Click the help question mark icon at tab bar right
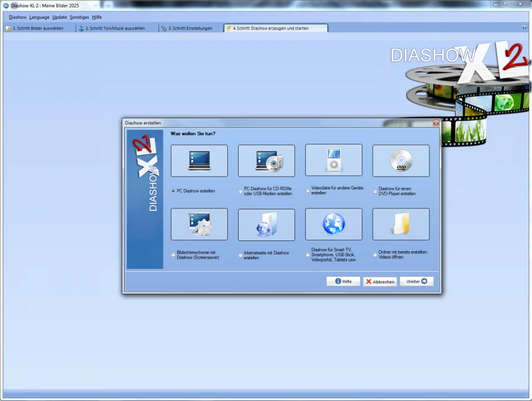The height and width of the screenshot is (401, 532). point(524,28)
